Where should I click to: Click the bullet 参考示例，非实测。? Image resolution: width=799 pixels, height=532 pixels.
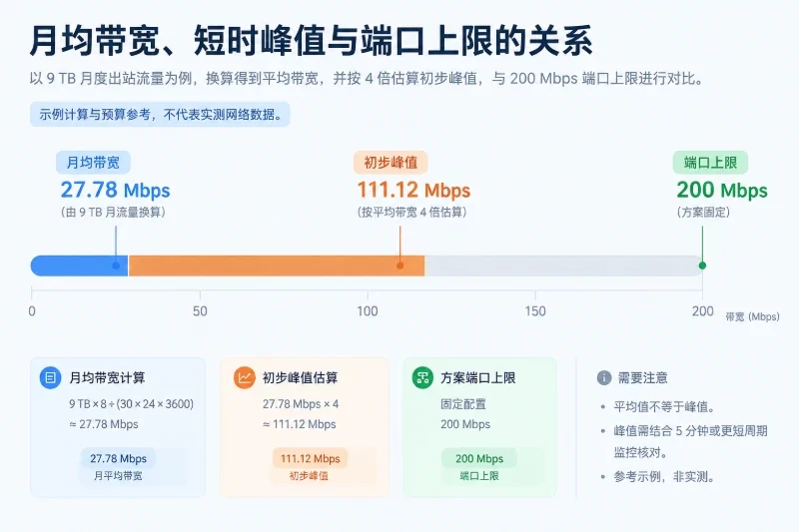(664, 477)
